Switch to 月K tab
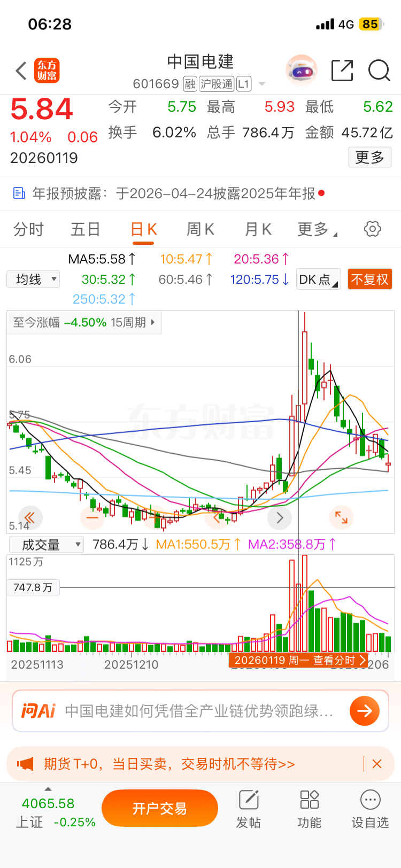The width and height of the screenshot is (401, 868). pyautogui.click(x=258, y=229)
